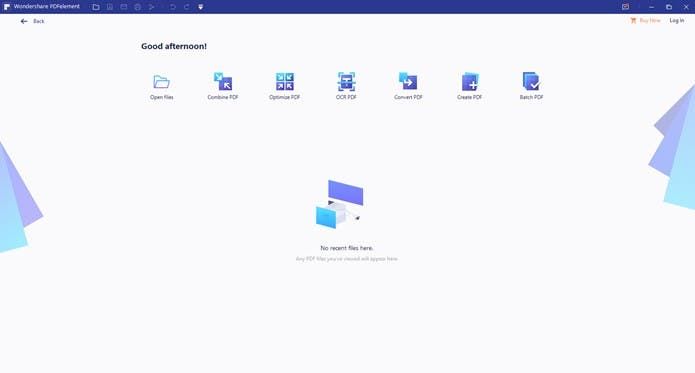This screenshot has height=373, width=695.
Task: Click the print icon in title bar
Action: point(137,7)
